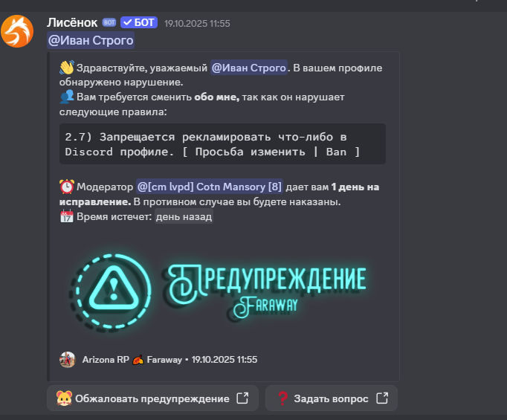This screenshot has width=507, height=420.
Task: Click the Задать вопрос button
Action: pos(332,398)
